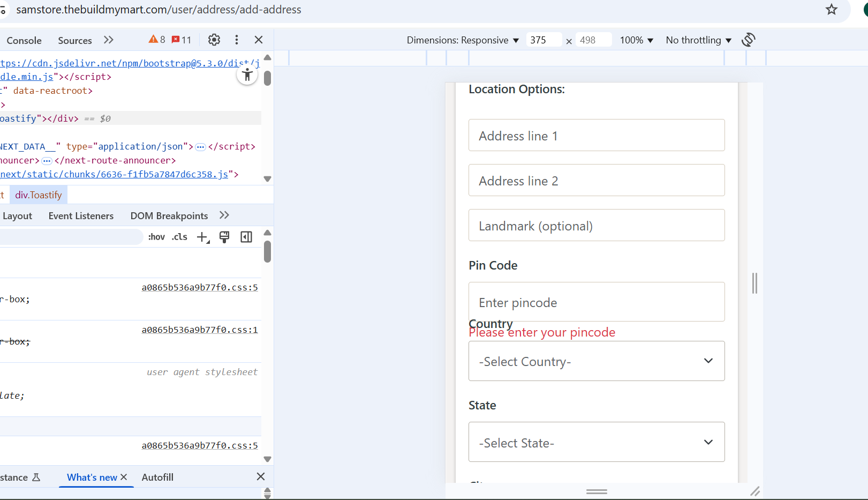Click the styles pane scrollbar thumb
868x500 pixels.
(x=267, y=251)
